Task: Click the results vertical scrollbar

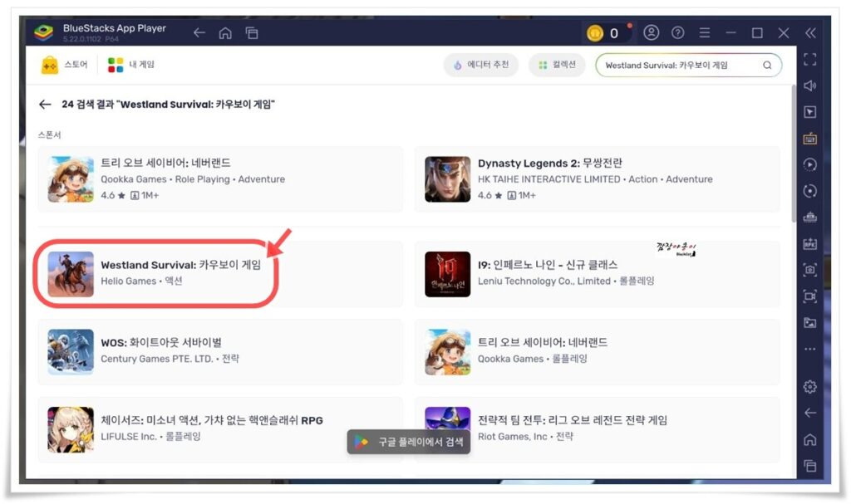Action: [794, 154]
